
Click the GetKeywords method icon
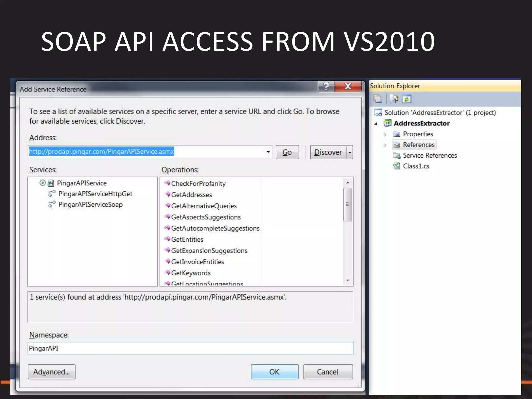[x=167, y=272]
